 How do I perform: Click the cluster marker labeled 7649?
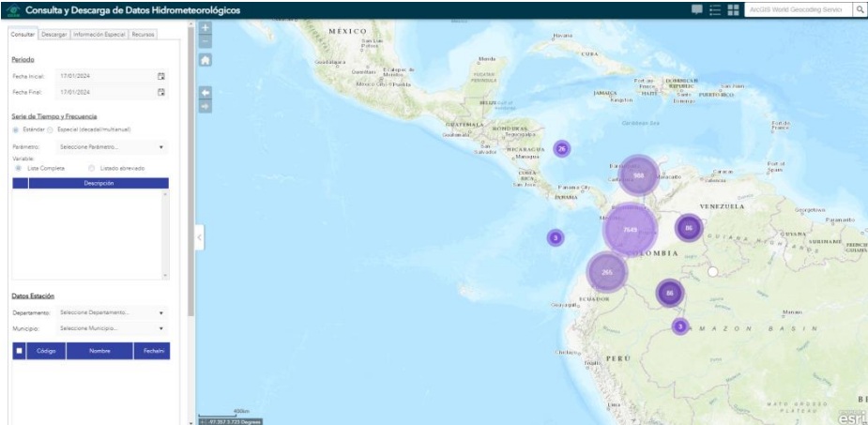click(x=630, y=230)
